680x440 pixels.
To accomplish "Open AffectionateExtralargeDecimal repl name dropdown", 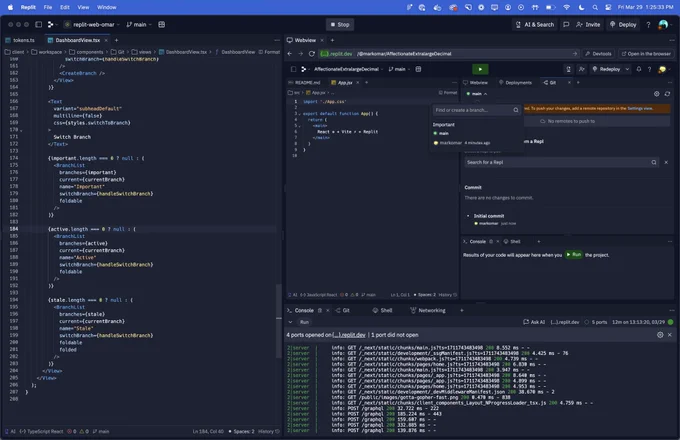I will click(348, 69).
